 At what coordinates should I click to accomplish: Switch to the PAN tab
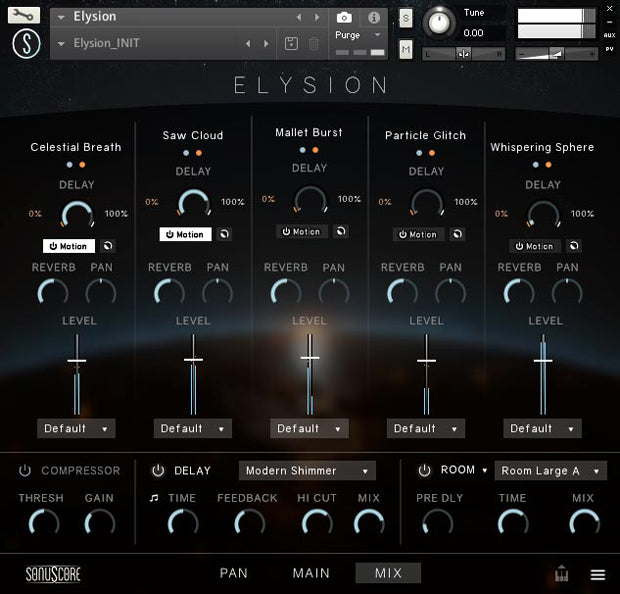(x=234, y=573)
